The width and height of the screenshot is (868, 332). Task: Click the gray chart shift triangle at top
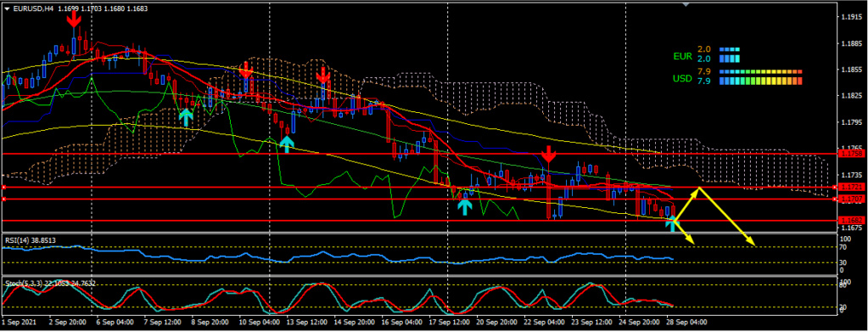coord(686,4)
